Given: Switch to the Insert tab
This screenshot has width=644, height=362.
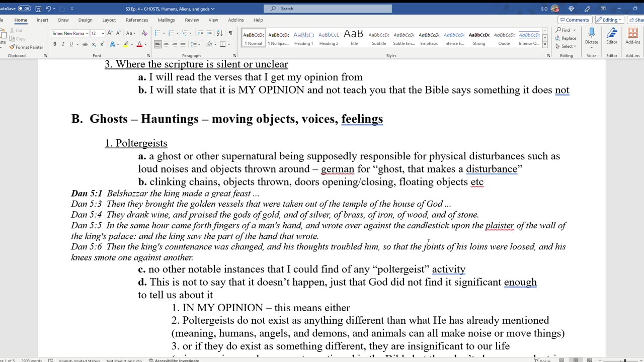Looking at the screenshot, I should [42, 20].
